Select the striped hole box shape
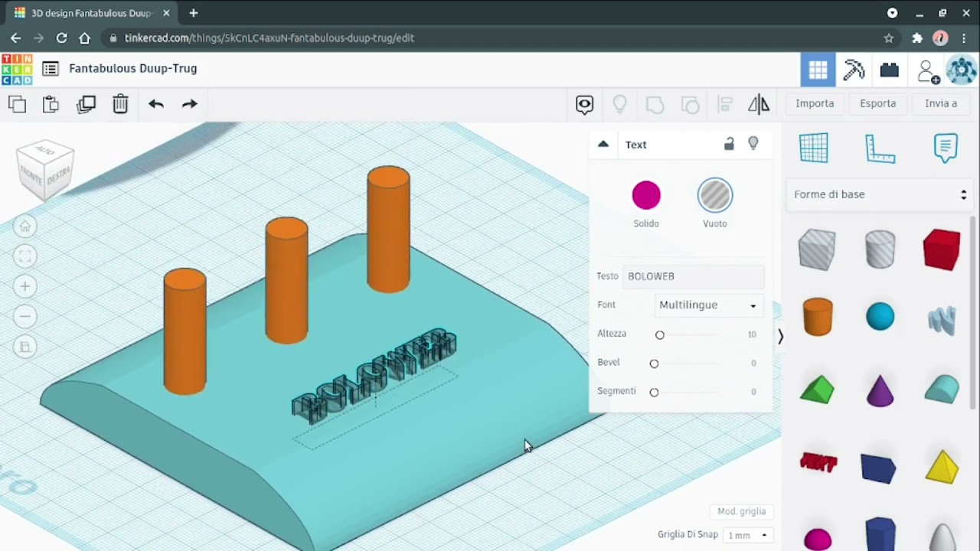This screenshot has height=551, width=980. (x=817, y=249)
